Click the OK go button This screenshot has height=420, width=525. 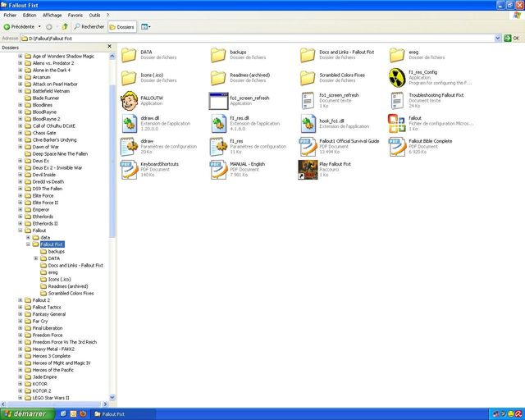(512, 39)
